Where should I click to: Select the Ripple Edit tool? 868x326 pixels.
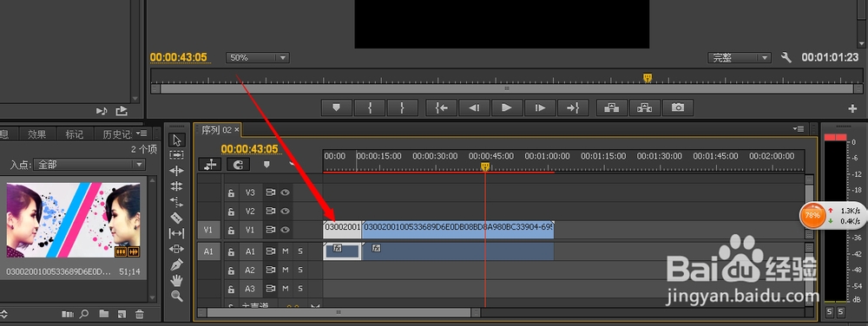tap(176, 171)
